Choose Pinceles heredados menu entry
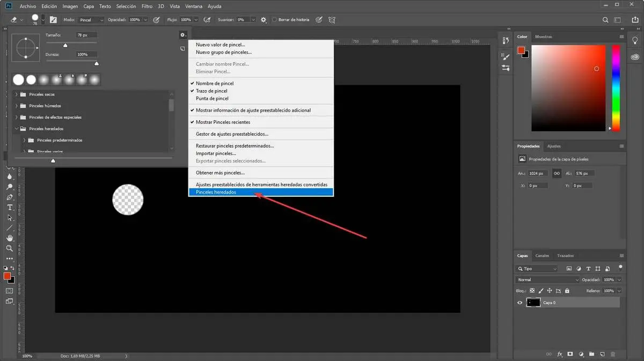The height and width of the screenshot is (361, 644). (261, 192)
